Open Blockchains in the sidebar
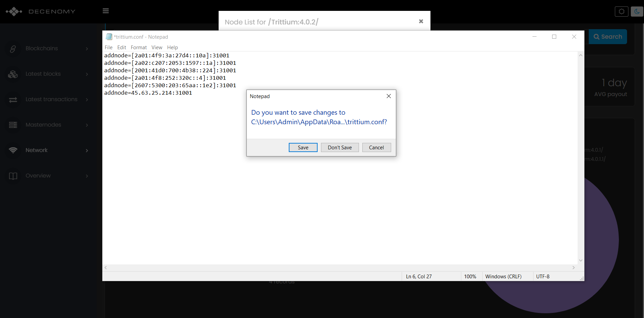Image resolution: width=644 pixels, height=318 pixels. (x=42, y=49)
